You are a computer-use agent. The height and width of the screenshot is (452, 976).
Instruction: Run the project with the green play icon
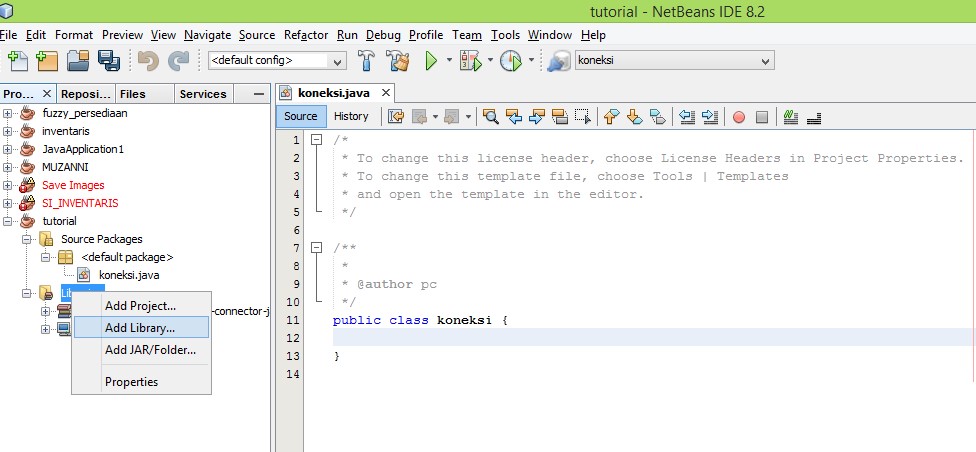(431, 61)
